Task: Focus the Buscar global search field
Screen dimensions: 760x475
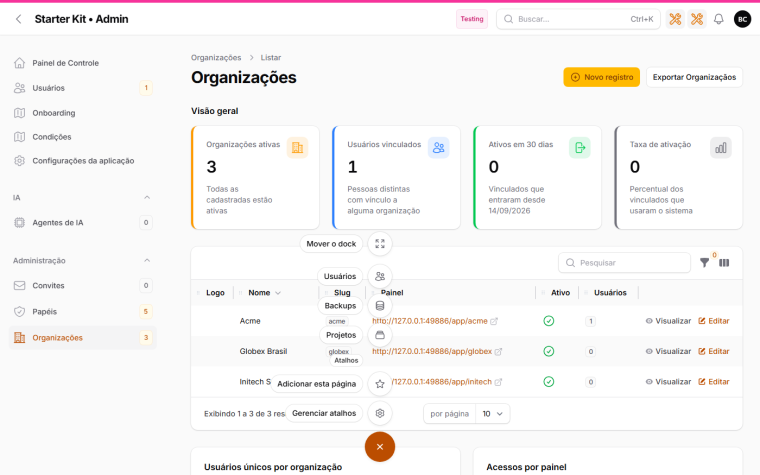Action: click(x=578, y=19)
